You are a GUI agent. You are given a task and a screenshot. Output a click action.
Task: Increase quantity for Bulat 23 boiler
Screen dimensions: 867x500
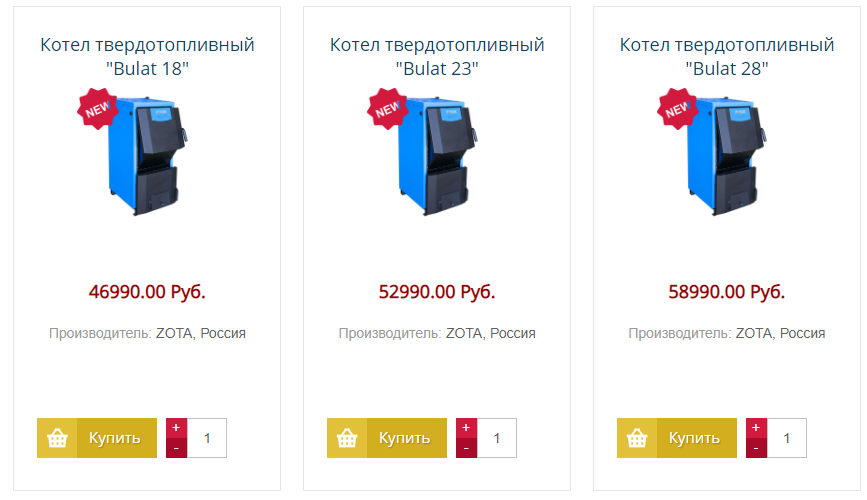[x=466, y=428]
